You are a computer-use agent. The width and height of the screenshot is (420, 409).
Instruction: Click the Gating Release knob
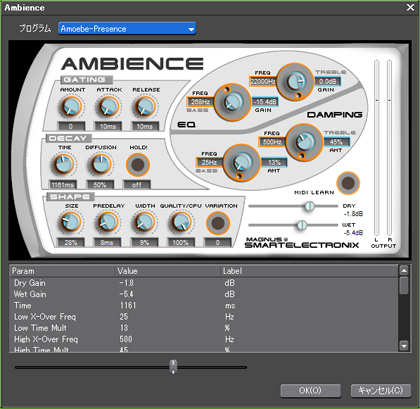(145, 107)
